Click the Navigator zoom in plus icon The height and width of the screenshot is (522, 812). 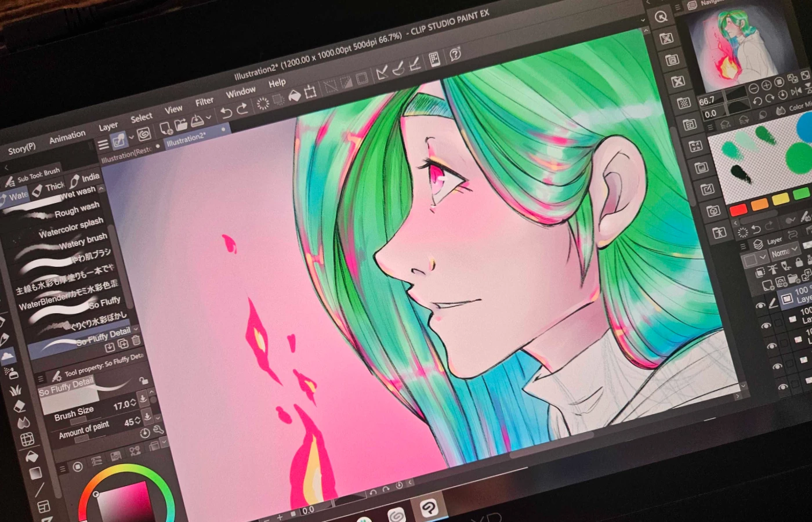(x=766, y=85)
